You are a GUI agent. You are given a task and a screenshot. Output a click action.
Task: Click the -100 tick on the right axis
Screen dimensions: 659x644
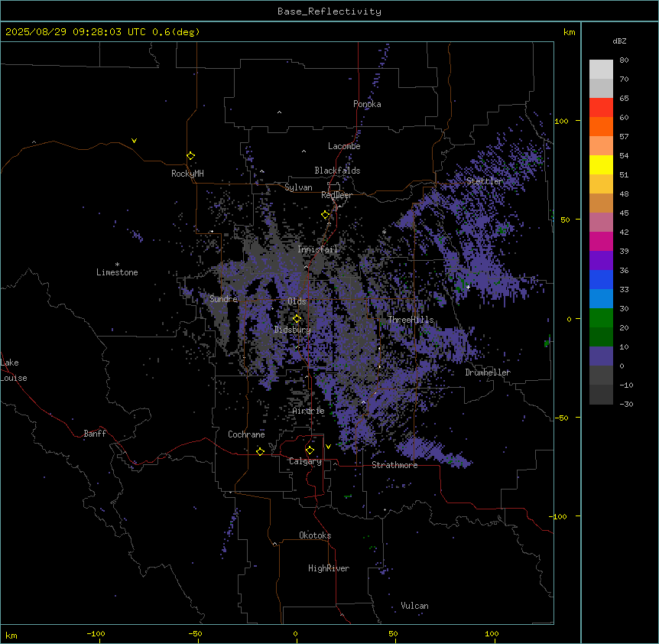560,516
